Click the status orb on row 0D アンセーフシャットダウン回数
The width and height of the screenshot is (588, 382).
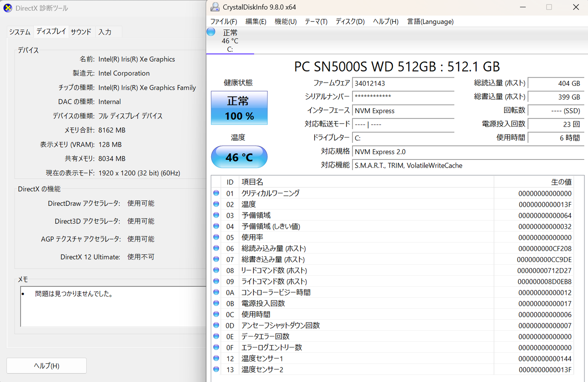pyautogui.click(x=216, y=325)
